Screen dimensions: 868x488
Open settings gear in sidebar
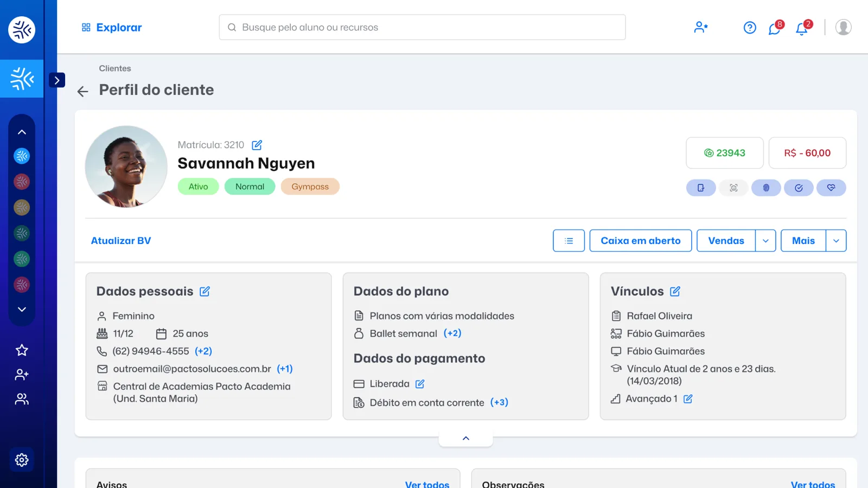coord(22,460)
